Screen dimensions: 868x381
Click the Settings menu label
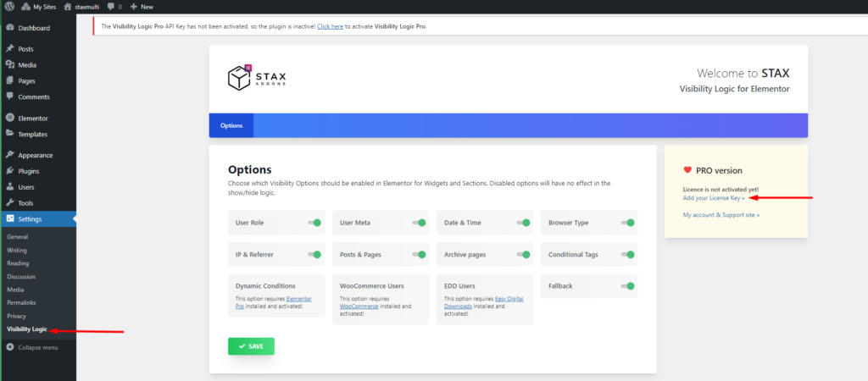(30, 219)
